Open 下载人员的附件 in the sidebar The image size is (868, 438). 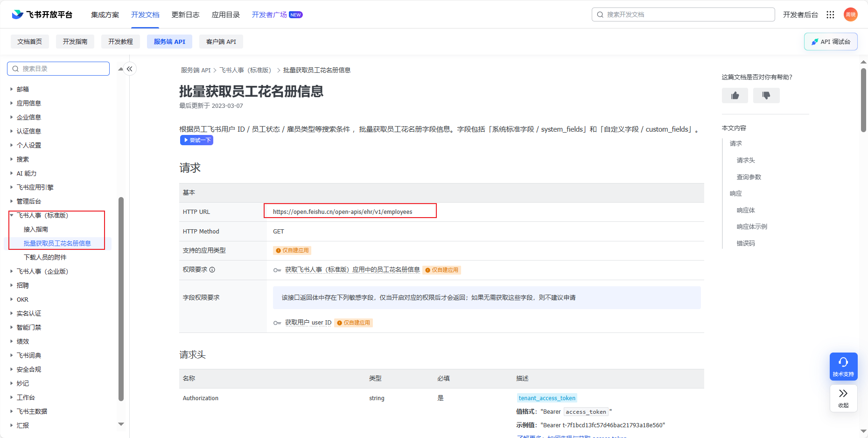pos(45,257)
